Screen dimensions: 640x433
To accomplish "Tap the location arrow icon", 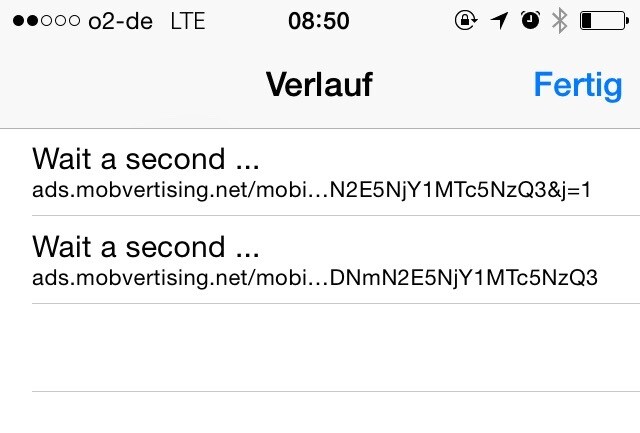I will pyautogui.click(x=500, y=20).
